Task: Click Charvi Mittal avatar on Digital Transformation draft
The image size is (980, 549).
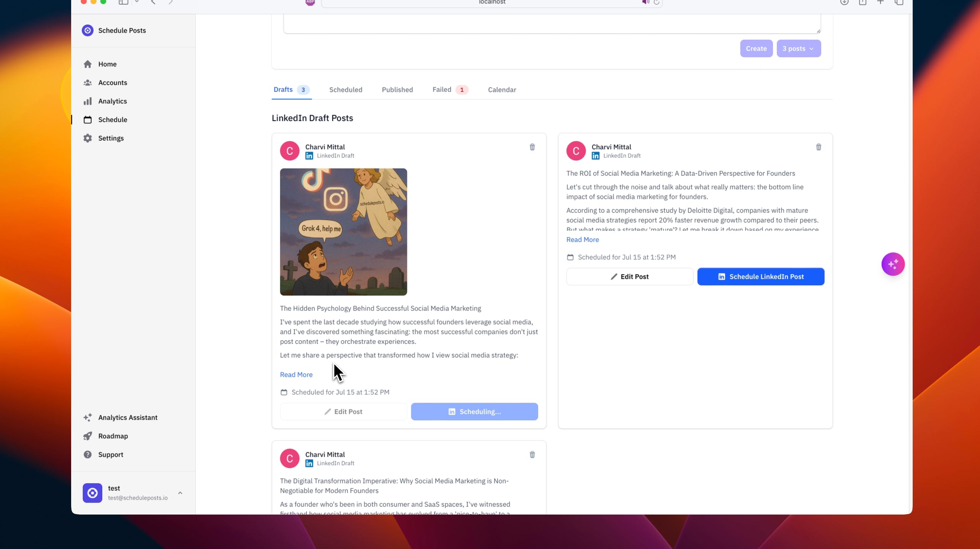Action: pos(290,458)
